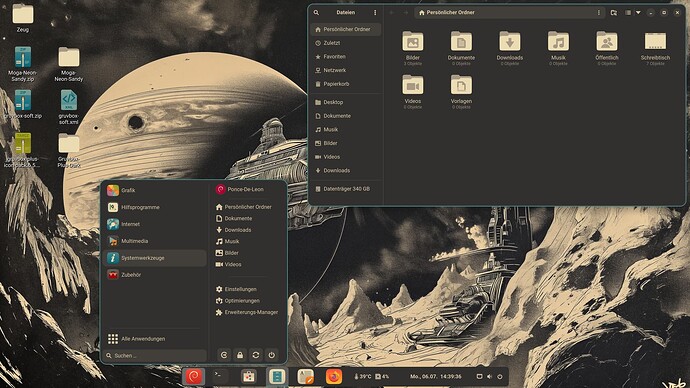This screenshot has height=388, width=690.
Task: Go forward with the forward arrow
Action: point(406,13)
